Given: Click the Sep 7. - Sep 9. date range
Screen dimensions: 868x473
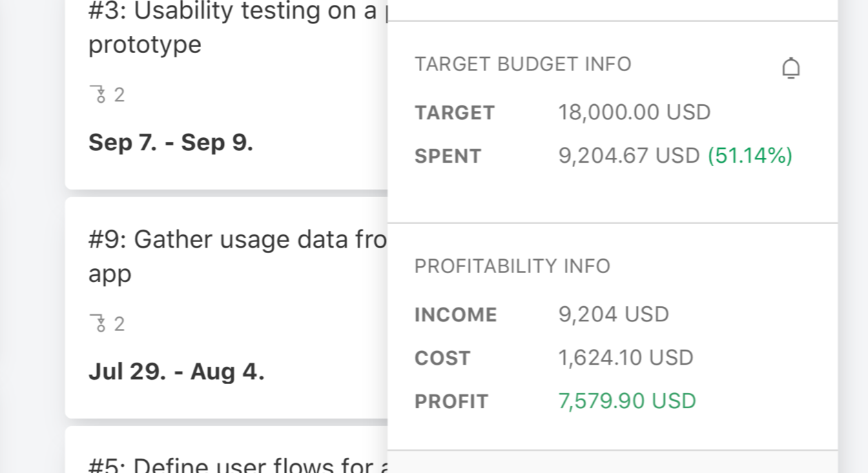Looking at the screenshot, I should coord(171,142).
